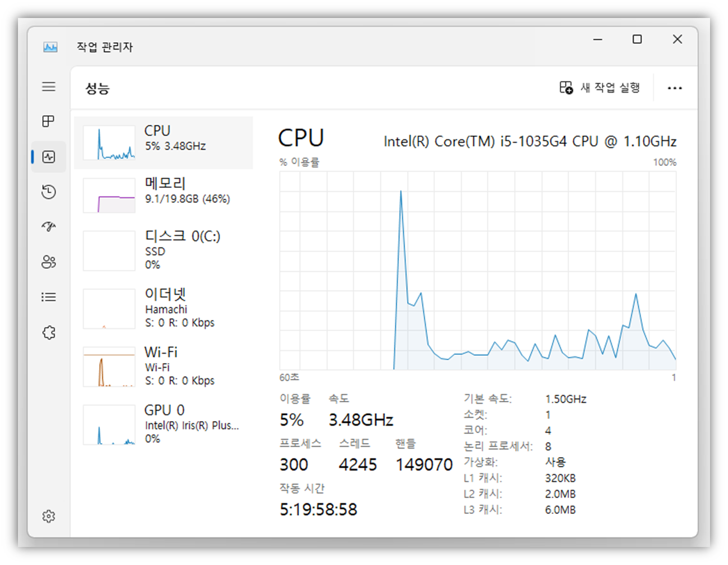
Task: Select the Wi-Fi performance item
Action: point(163,366)
